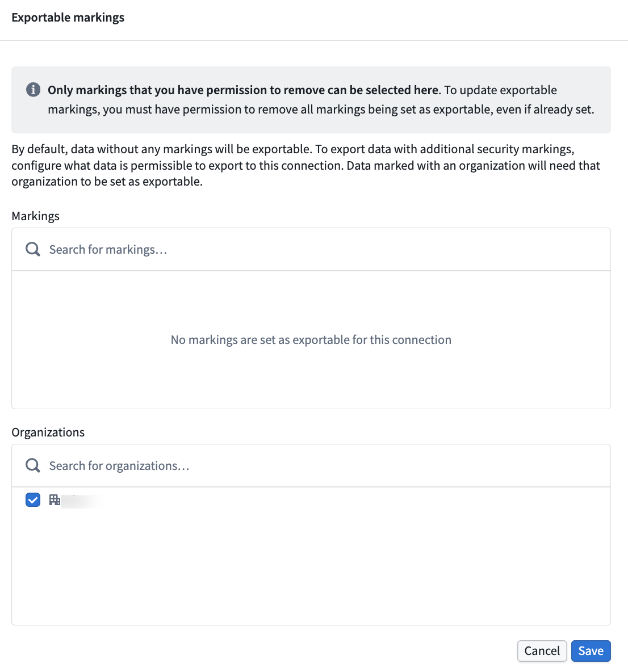The width and height of the screenshot is (628, 672).
Task: Click the magnifying glass in the Organizations search bar
Action: (x=32, y=465)
